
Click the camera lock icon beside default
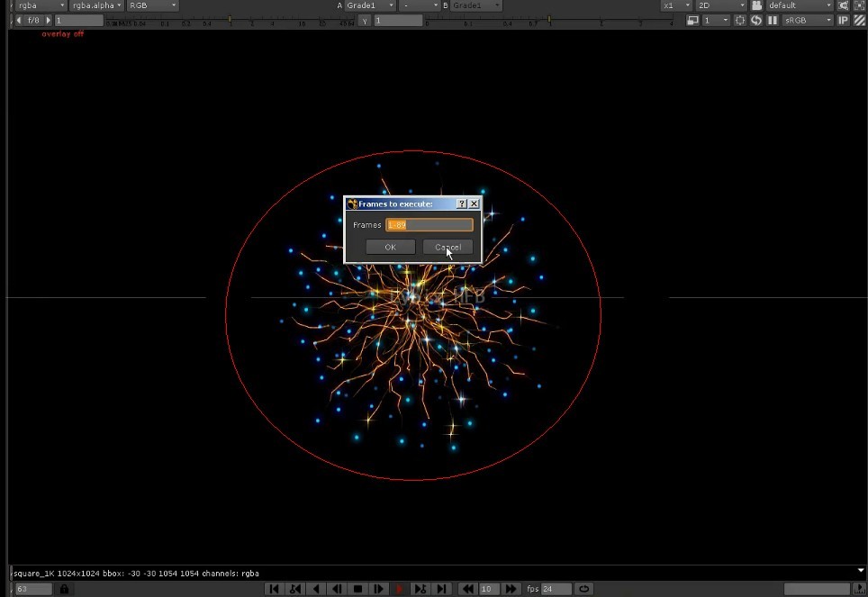point(757,5)
